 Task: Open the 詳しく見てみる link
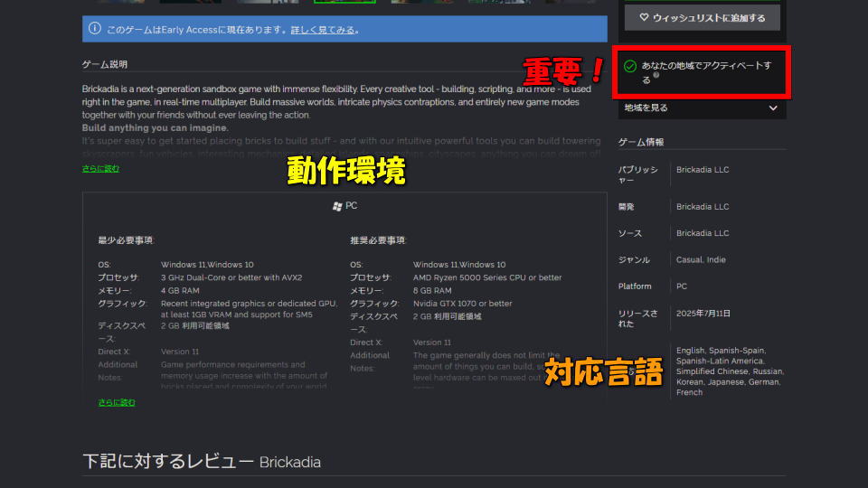pyautogui.click(x=323, y=30)
